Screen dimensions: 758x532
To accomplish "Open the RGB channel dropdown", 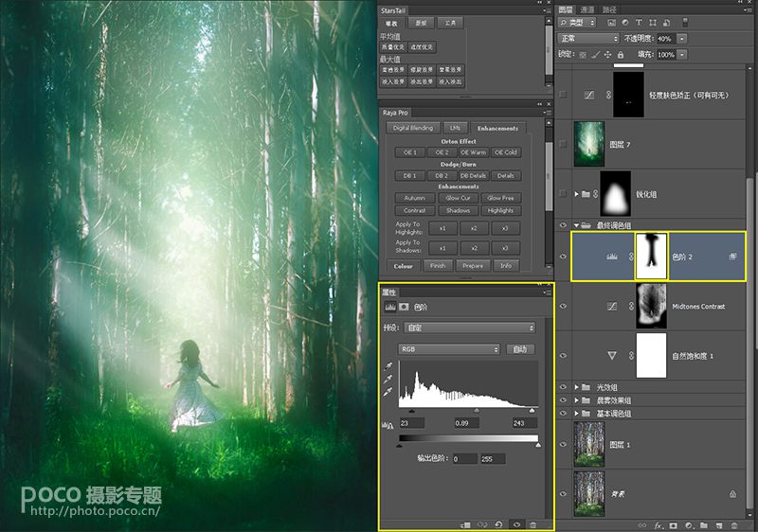I will click(448, 349).
